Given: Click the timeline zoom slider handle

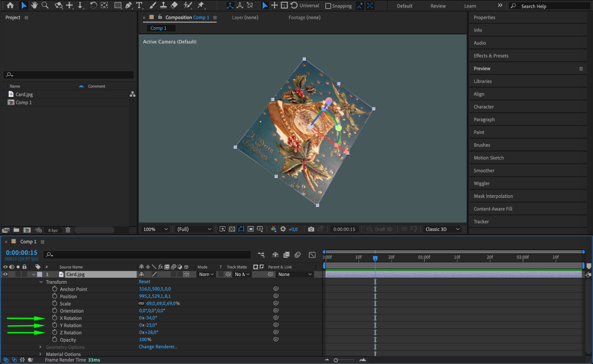Looking at the screenshot, I should (336, 360).
